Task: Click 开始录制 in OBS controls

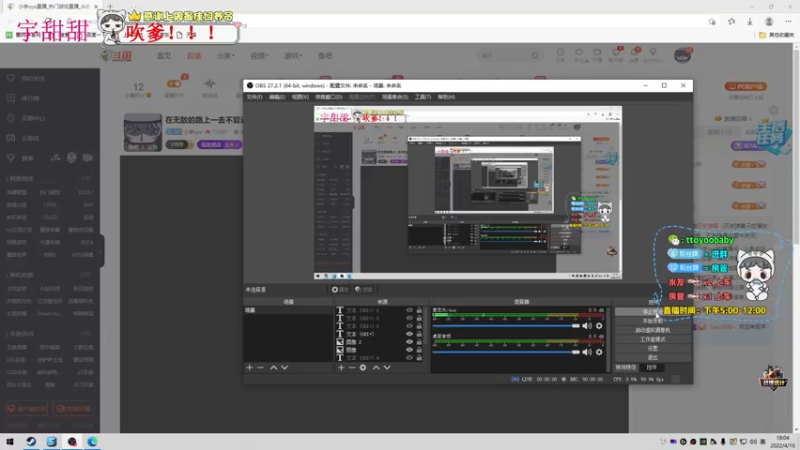Action: coord(653,321)
